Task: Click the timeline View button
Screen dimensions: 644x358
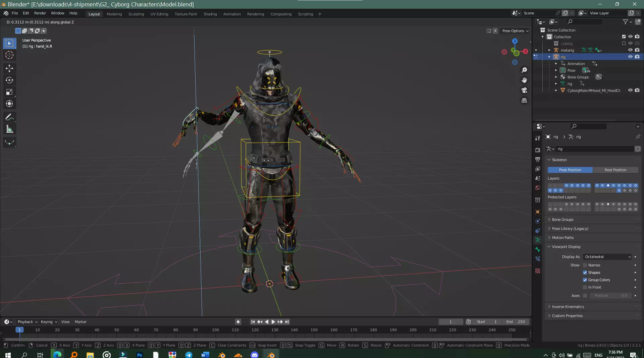Action: (x=65, y=322)
